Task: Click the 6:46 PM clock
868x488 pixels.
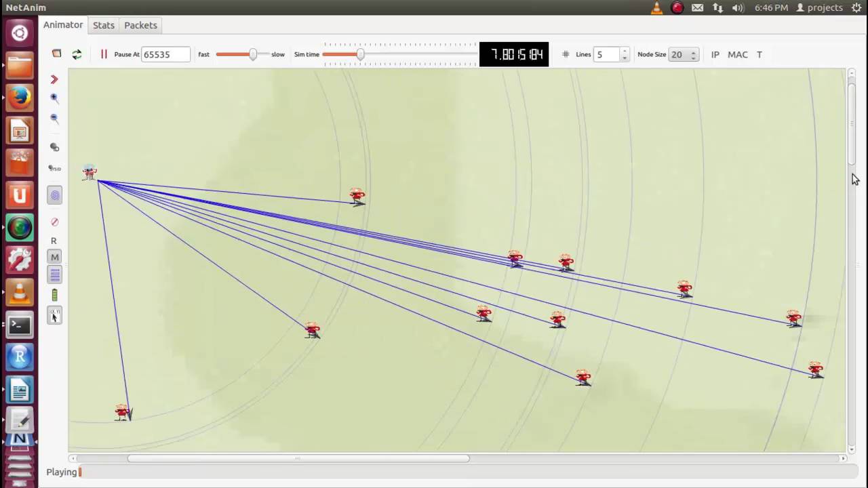Action: point(771,8)
